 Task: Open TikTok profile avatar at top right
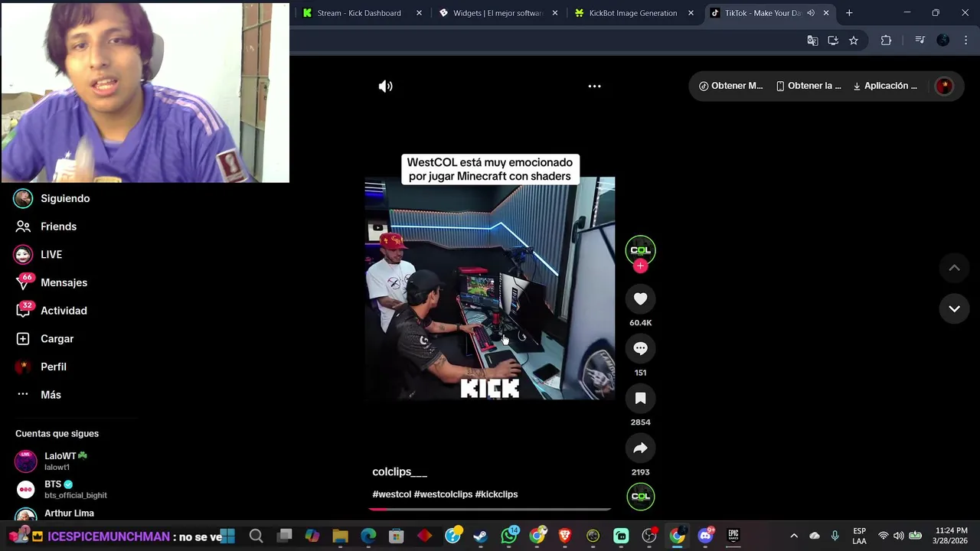pos(944,86)
